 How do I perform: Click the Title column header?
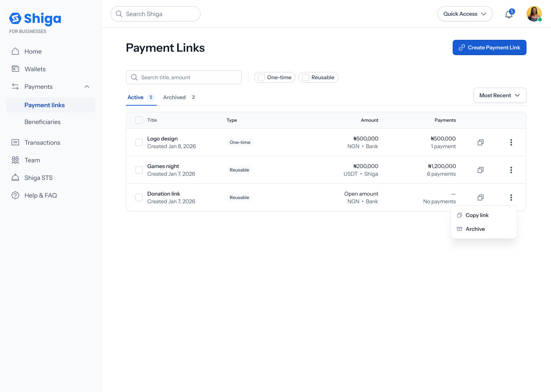(152, 120)
